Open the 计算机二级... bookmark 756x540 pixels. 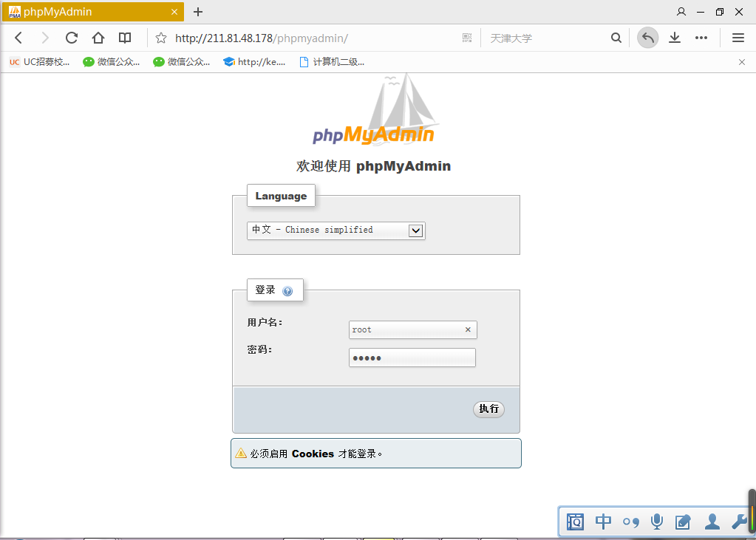[332, 62]
